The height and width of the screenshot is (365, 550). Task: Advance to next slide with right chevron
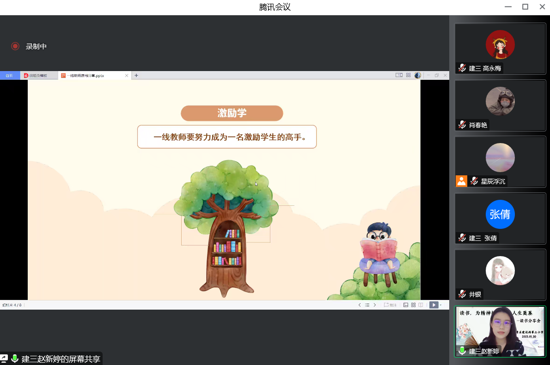(x=375, y=305)
